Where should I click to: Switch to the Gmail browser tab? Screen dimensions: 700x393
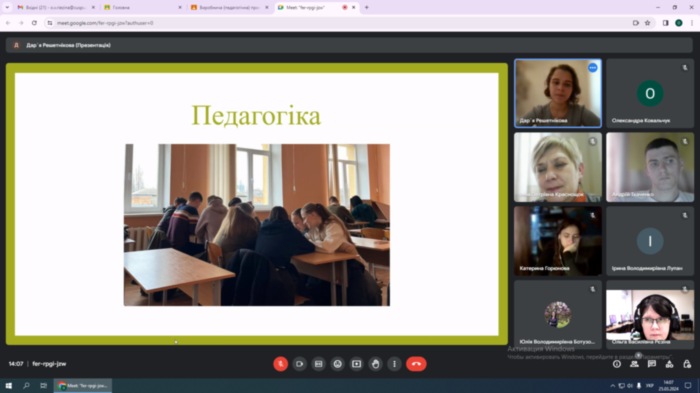click(54, 8)
